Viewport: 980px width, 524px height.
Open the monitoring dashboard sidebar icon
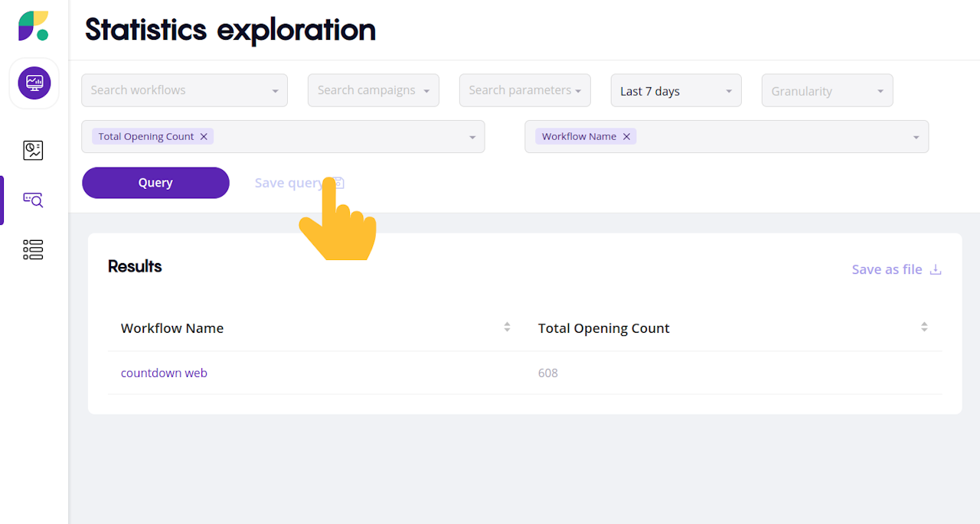[34, 83]
